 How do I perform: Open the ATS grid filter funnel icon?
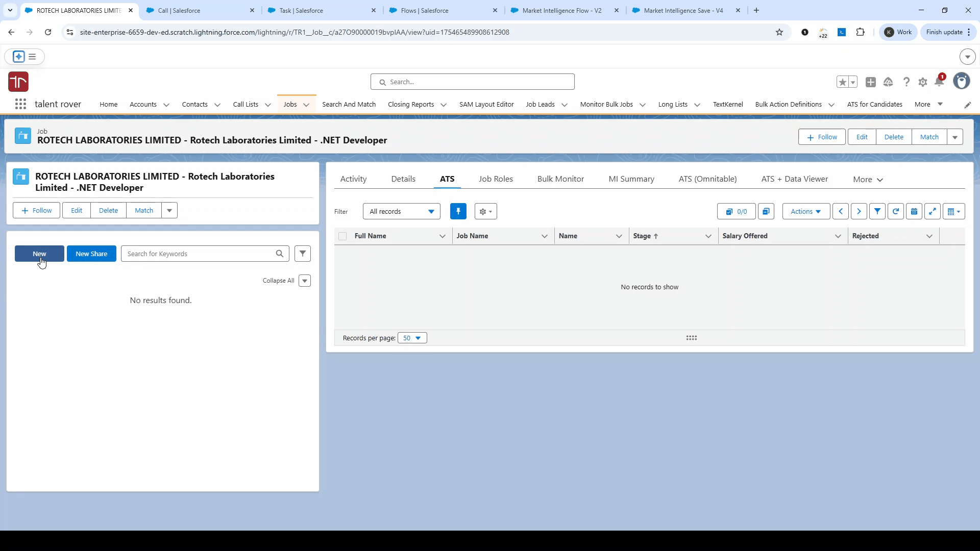click(877, 211)
